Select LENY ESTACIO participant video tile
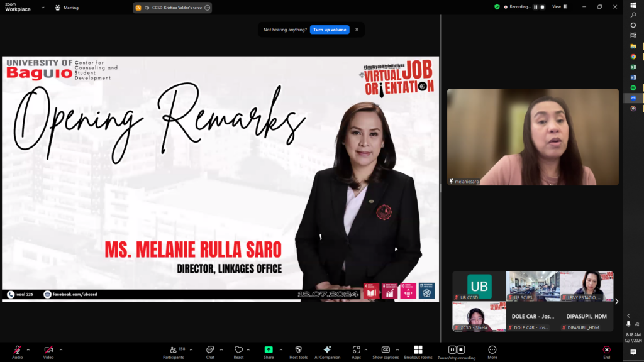Screen dimensions: 644x362 tap(587, 286)
